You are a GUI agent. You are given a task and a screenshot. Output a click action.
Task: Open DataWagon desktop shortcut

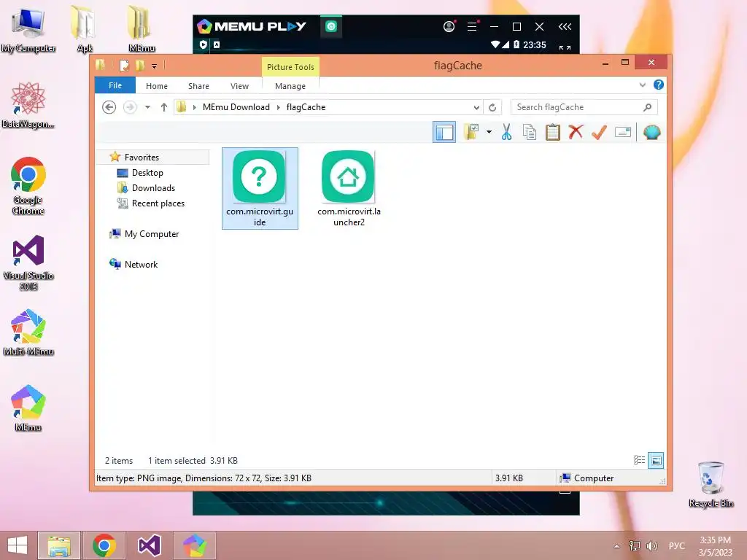pyautogui.click(x=28, y=105)
